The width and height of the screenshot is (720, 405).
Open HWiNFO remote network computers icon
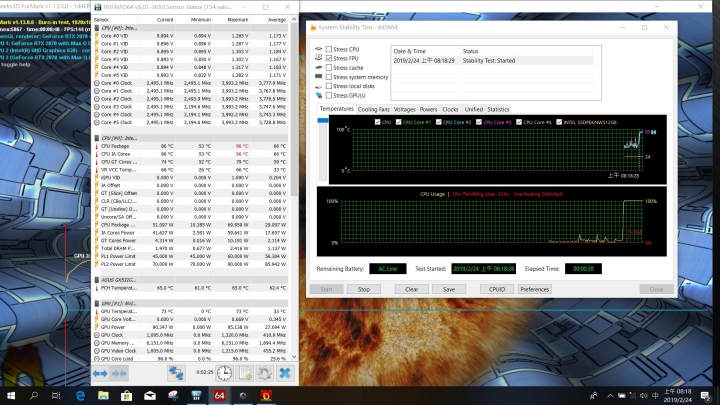pos(176,373)
